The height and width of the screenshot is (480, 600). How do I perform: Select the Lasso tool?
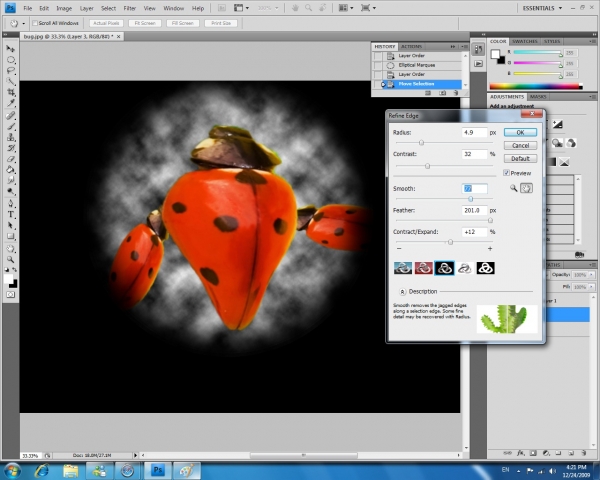[x=11, y=70]
